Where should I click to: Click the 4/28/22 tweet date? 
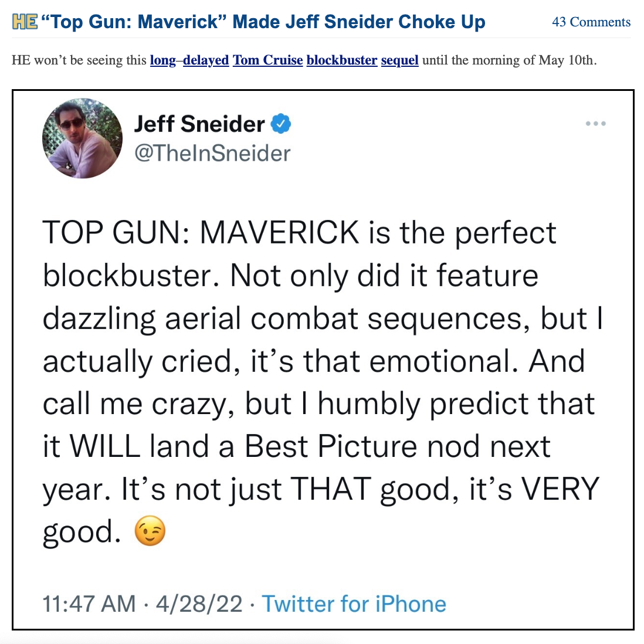(x=199, y=604)
